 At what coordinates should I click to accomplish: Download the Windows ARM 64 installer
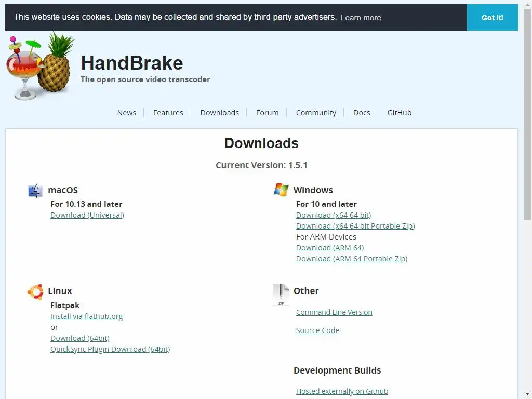330,248
